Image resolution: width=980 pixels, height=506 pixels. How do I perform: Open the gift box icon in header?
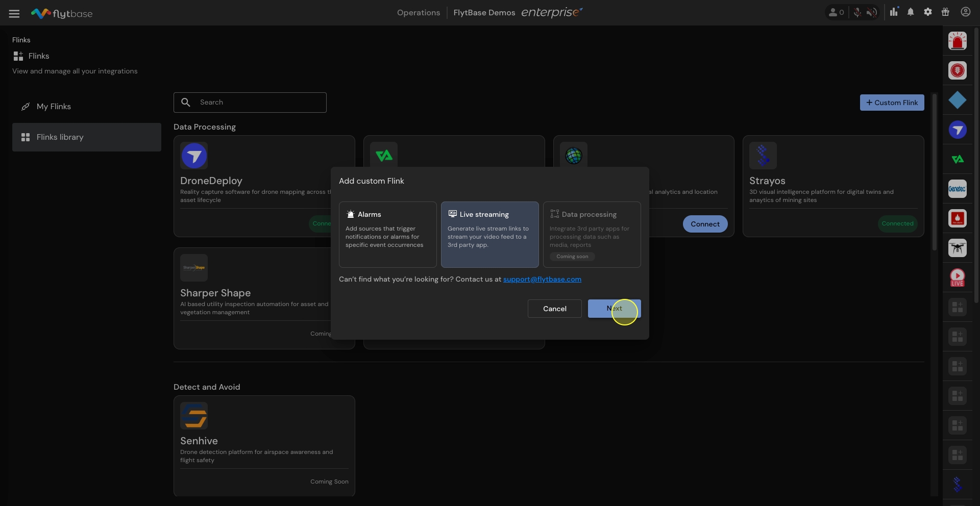pos(945,12)
